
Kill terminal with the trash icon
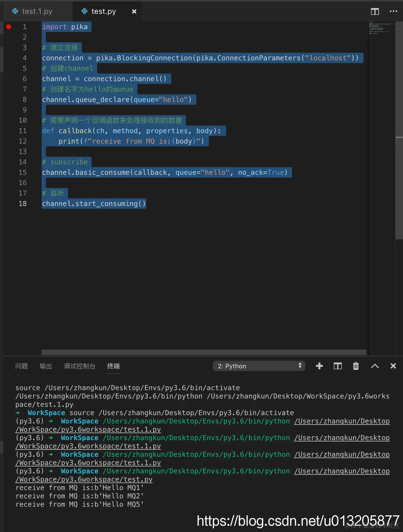click(356, 366)
